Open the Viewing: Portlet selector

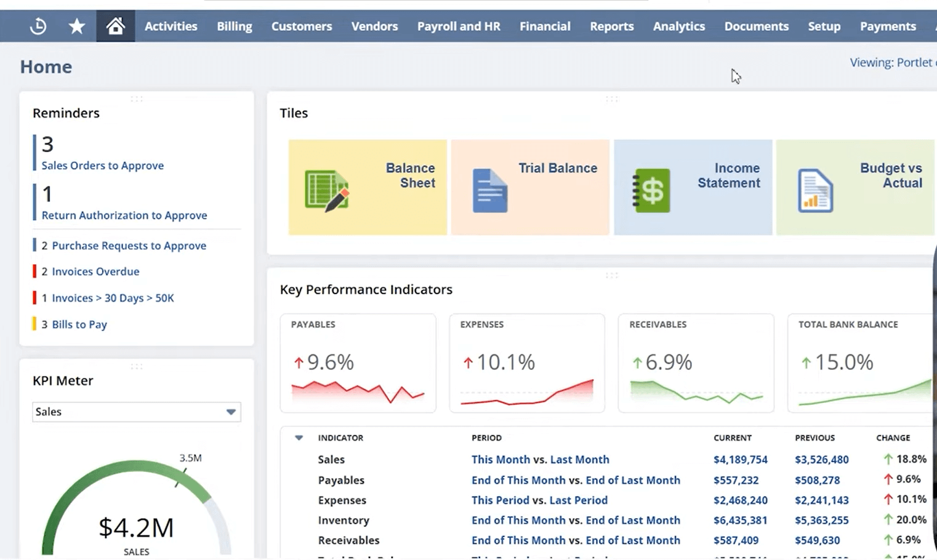(892, 62)
